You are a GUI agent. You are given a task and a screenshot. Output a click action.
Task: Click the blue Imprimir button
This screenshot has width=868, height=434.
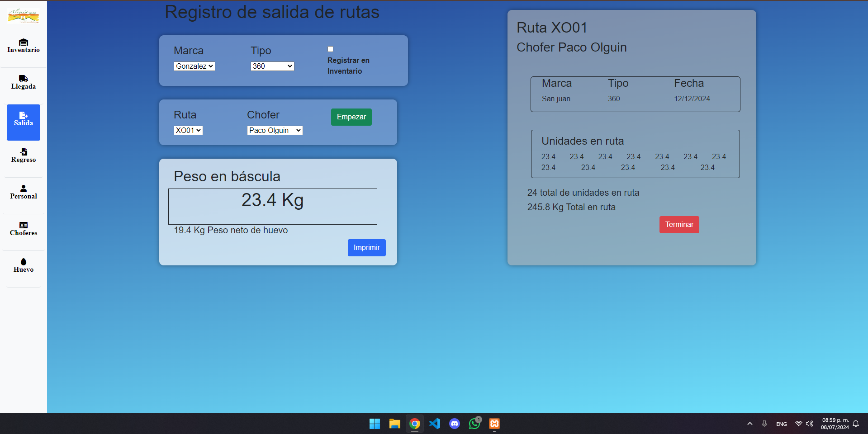[366, 248]
